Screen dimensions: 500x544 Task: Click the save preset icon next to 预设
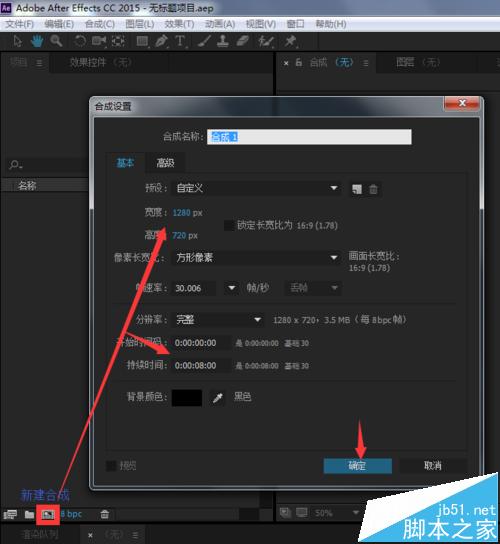[x=357, y=189]
